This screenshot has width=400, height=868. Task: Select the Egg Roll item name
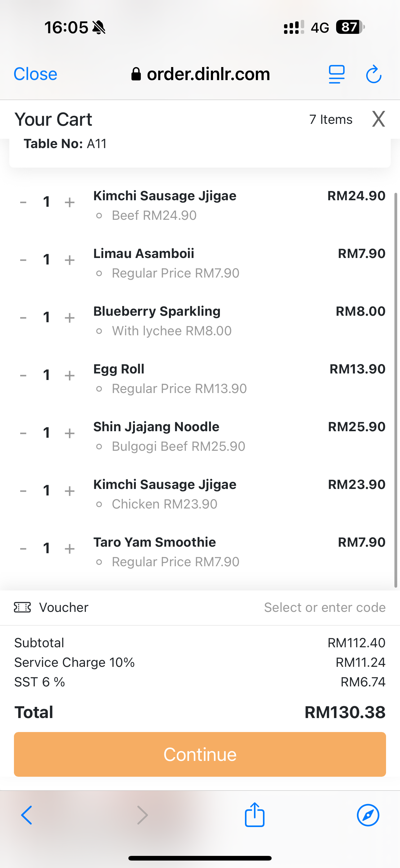119,369
